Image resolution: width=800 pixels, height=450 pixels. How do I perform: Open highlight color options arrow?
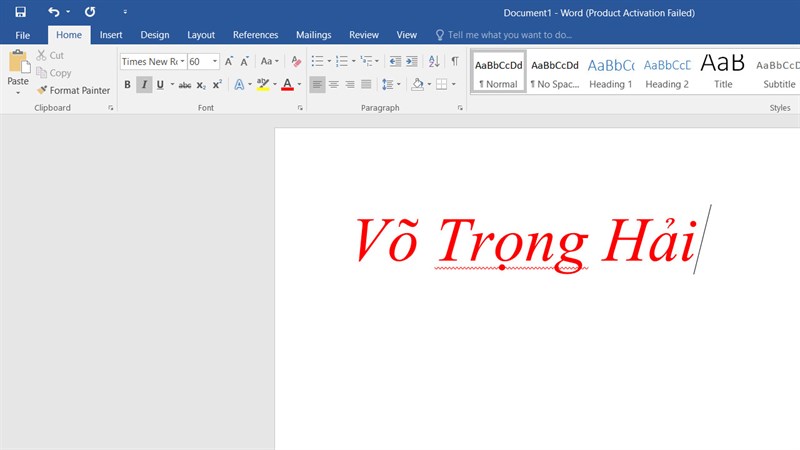(x=275, y=84)
